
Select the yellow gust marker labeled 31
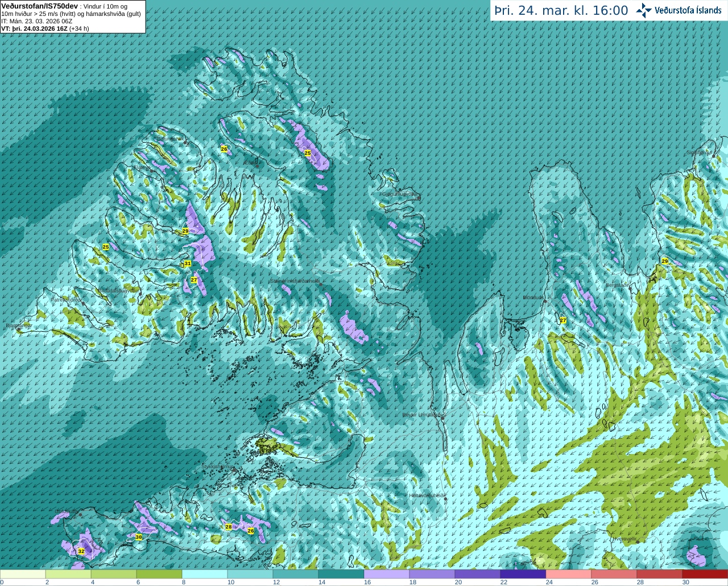(188, 263)
